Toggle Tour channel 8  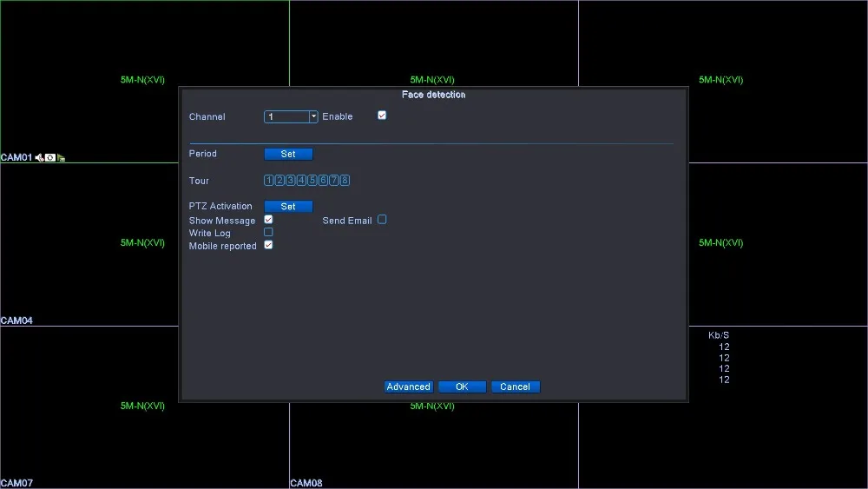click(345, 180)
